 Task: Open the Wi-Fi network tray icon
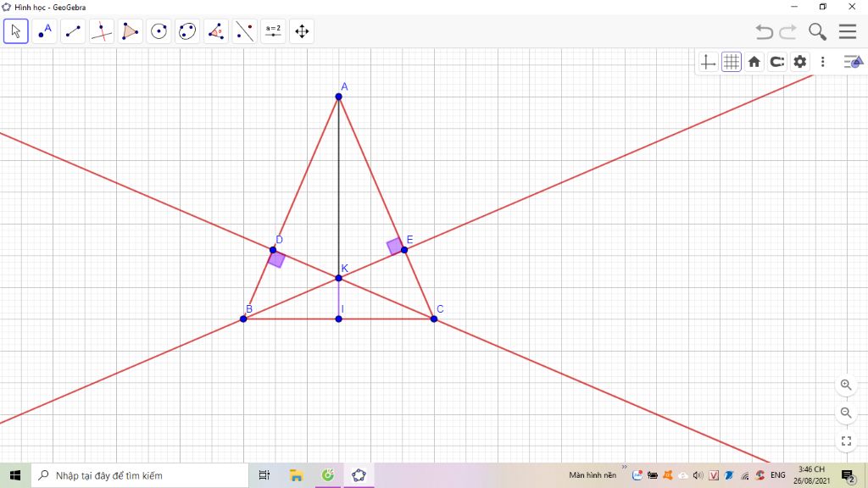745,475
